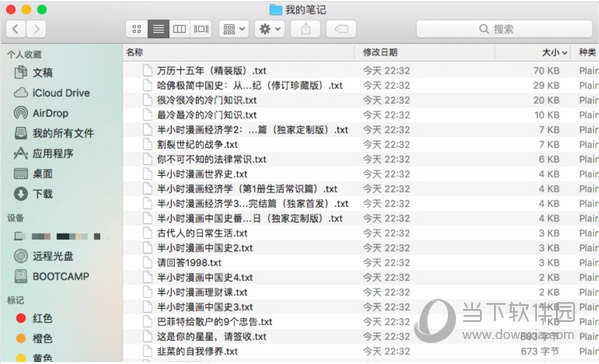Sort by the 大小 column header
Screen dimensions: 599x364
[550, 52]
